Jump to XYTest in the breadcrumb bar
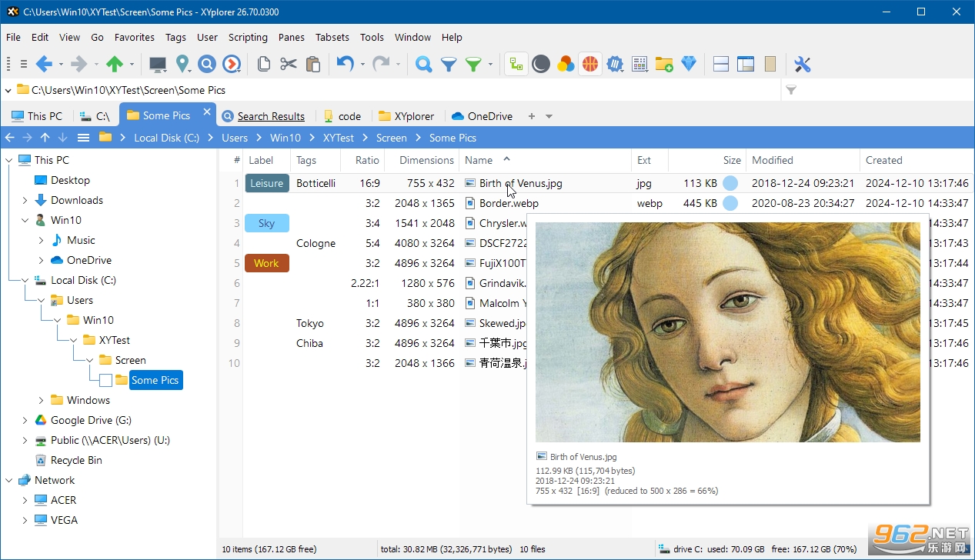The width and height of the screenshot is (975, 560). pos(339,138)
